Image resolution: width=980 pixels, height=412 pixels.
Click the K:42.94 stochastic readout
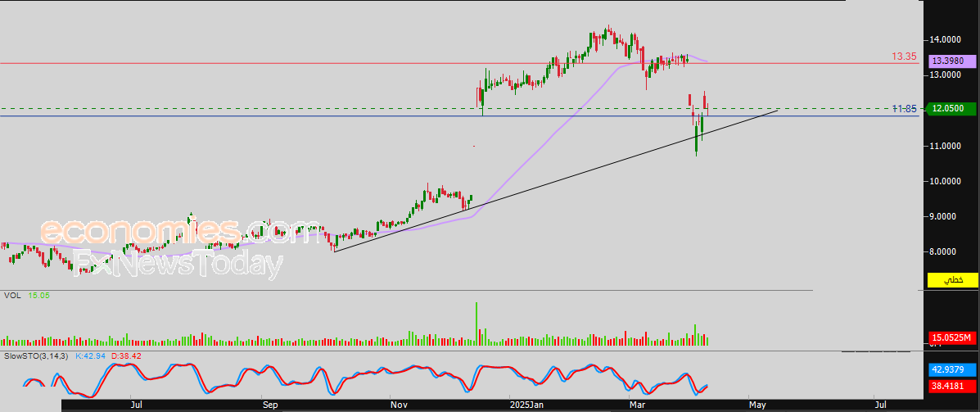90,355
